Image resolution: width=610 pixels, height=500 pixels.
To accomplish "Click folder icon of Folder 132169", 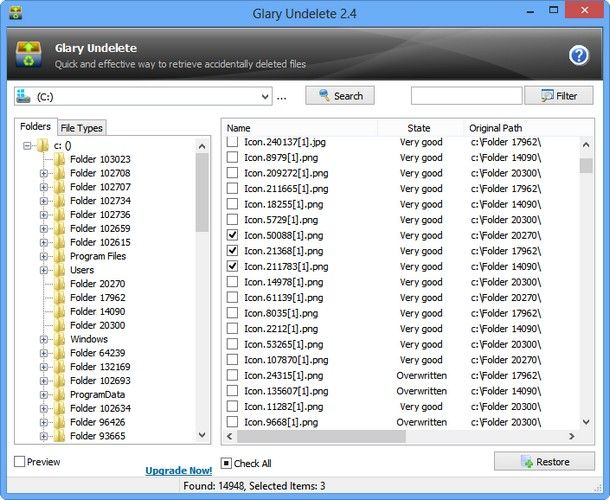I will pos(60,367).
